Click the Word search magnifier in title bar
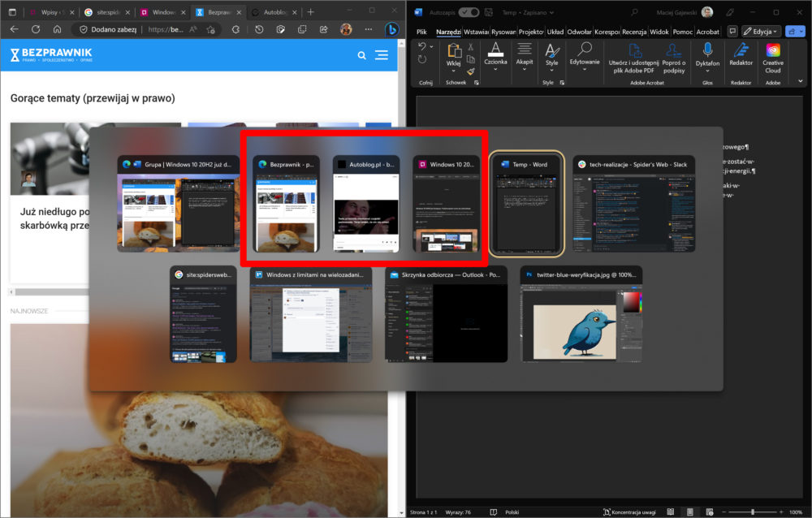This screenshot has height=518, width=812. pyautogui.click(x=634, y=12)
